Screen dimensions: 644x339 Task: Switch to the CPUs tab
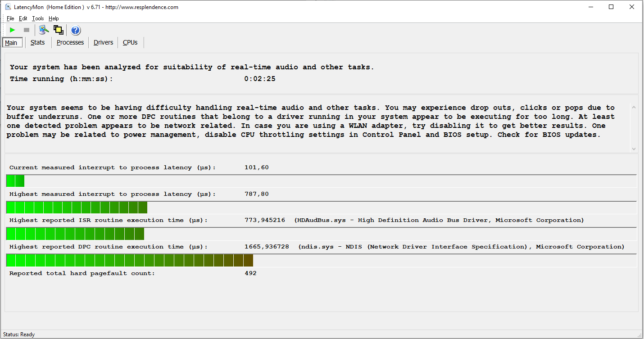pos(130,42)
